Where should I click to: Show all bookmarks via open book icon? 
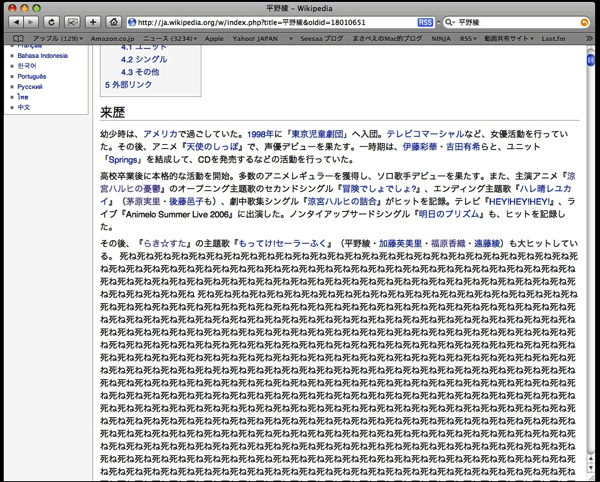tap(18, 39)
